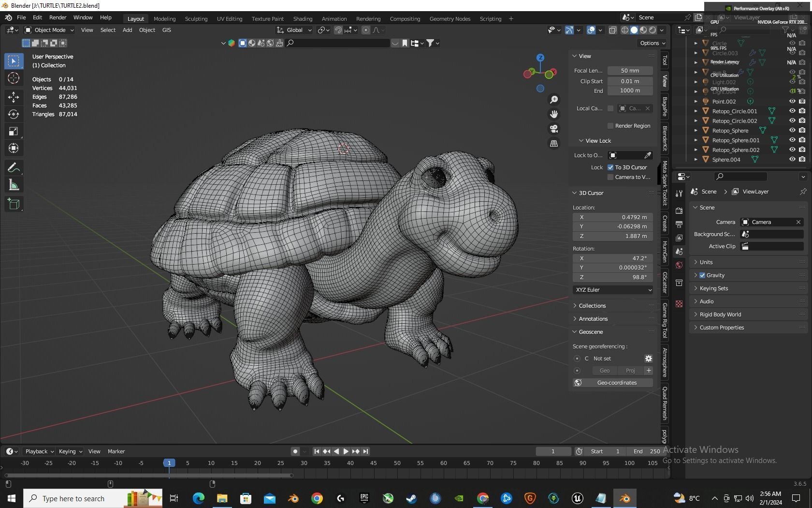Disable Retopo_Circle.001 in renders
The image size is (812, 508).
click(802, 111)
